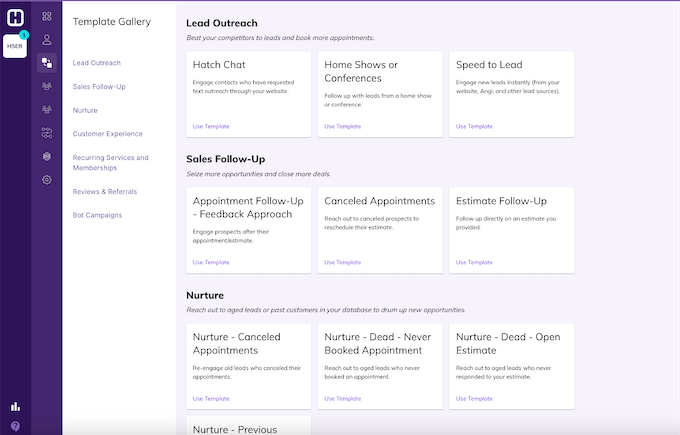Select Reviews & Referrals category
This screenshot has width=680, height=435.
[x=105, y=191]
